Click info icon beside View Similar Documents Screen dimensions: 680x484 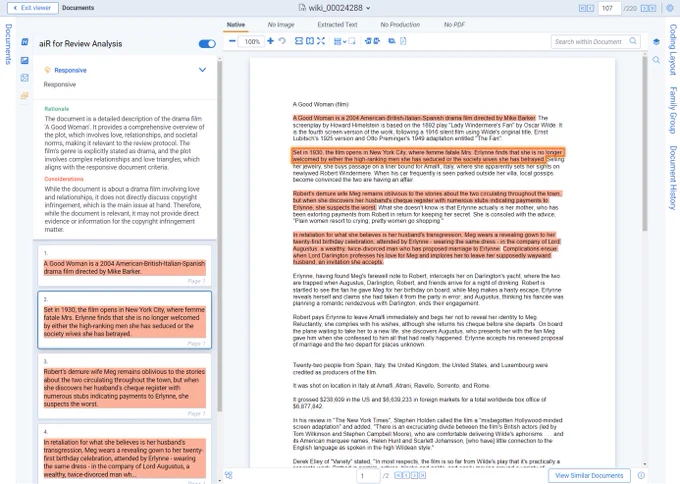[x=641, y=475]
